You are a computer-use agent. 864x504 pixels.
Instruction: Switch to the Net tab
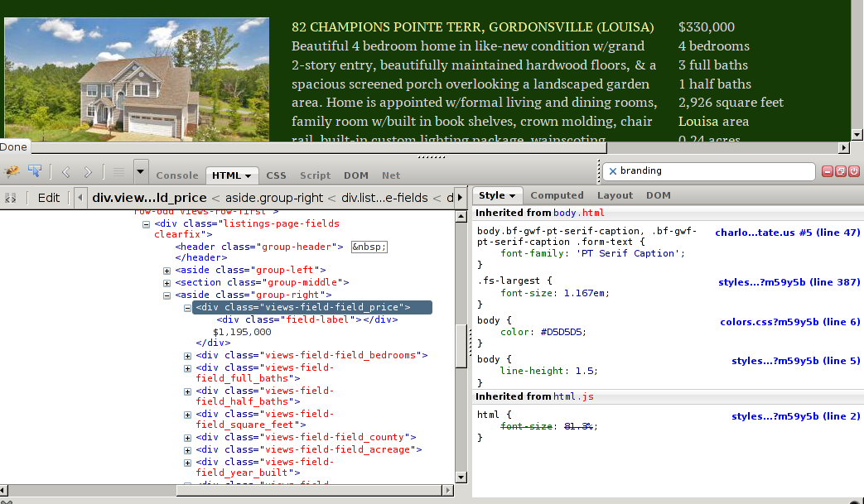pos(391,175)
